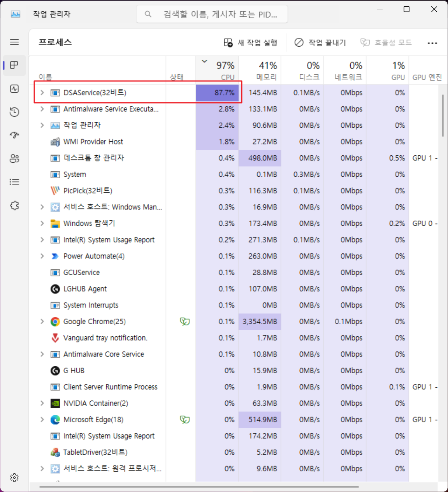Click efficiency mode leaf on Edge row
Viewport: 448px width, 492px height.
(x=185, y=420)
